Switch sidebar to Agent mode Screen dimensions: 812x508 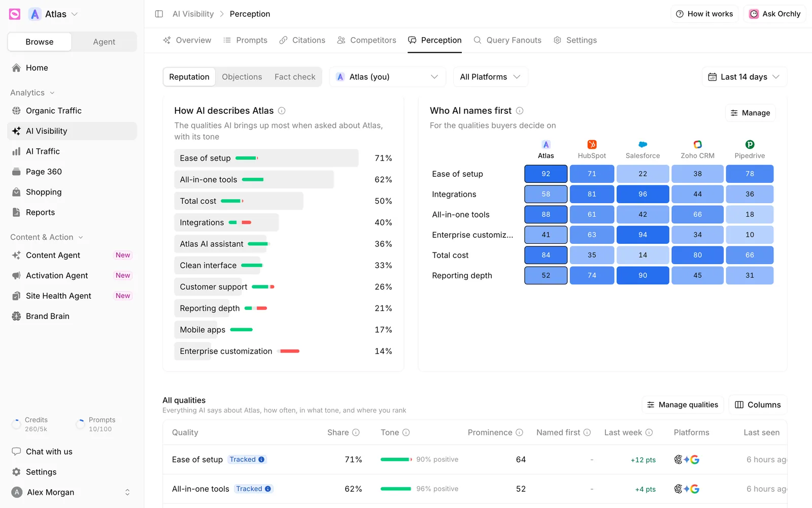pyautogui.click(x=104, y=42)
